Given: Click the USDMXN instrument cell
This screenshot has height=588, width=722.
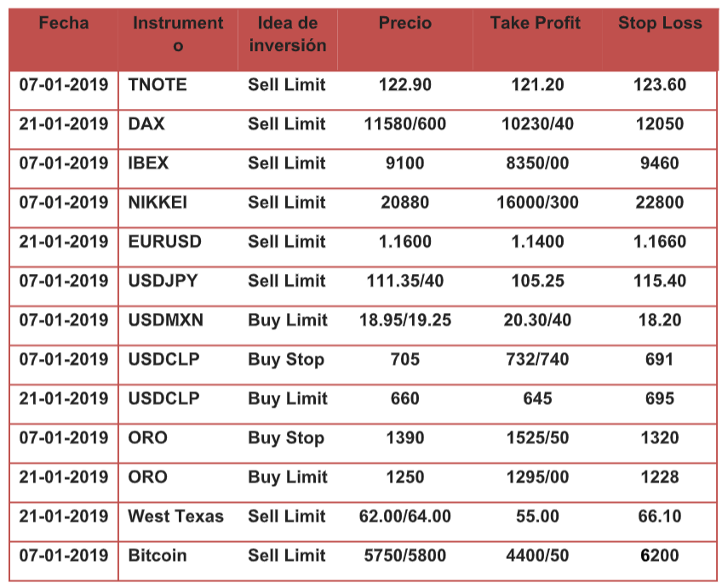Looking at the screenshot, I should (x=165, y=320).
